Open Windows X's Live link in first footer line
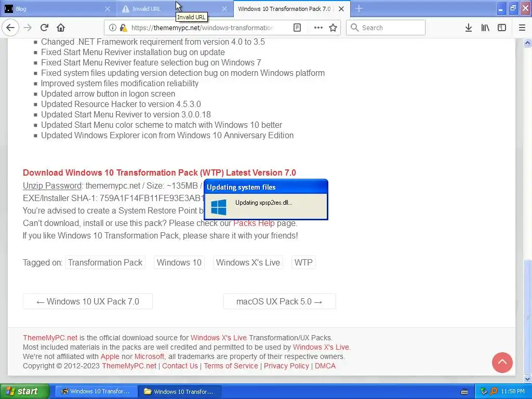Image resolution: width=532 pixels, height=399 pixels. [219, 338]
